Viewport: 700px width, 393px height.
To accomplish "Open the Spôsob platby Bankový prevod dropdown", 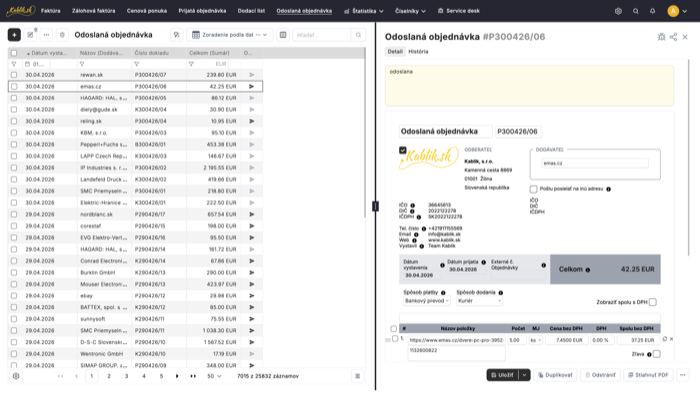I will point(427,301).
